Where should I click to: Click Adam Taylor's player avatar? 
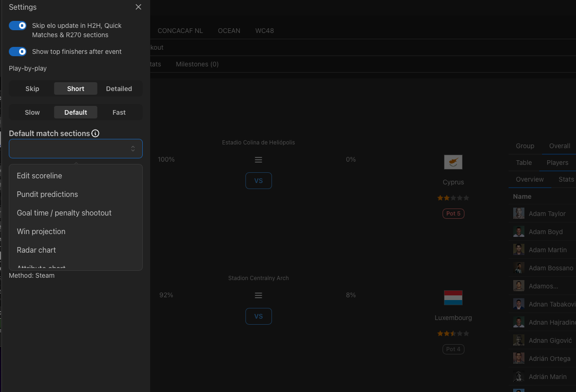coord(519,213)
